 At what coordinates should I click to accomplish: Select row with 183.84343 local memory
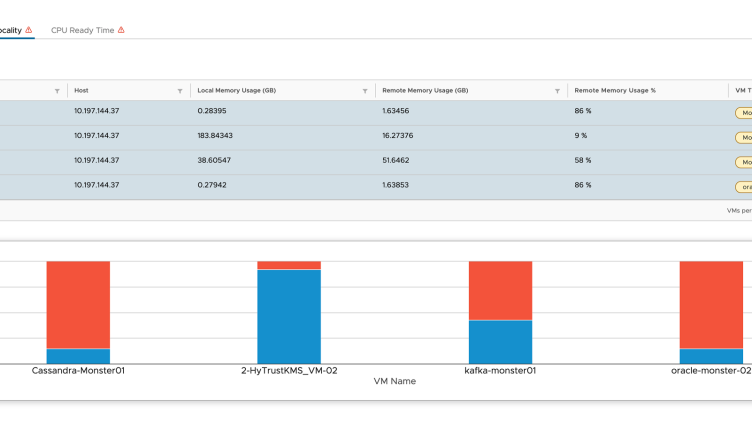[376, 138]
